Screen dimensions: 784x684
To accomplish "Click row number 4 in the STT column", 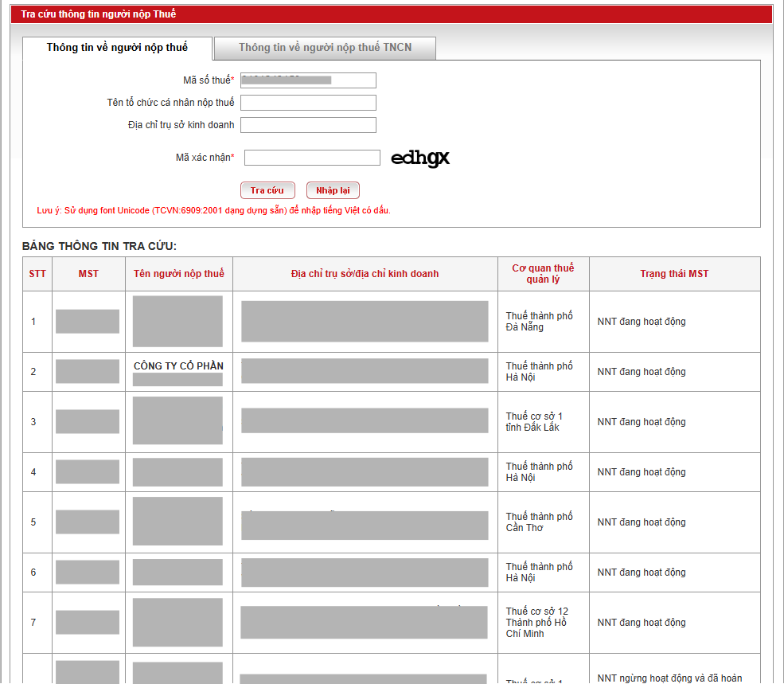I will (x=33, y=472).
